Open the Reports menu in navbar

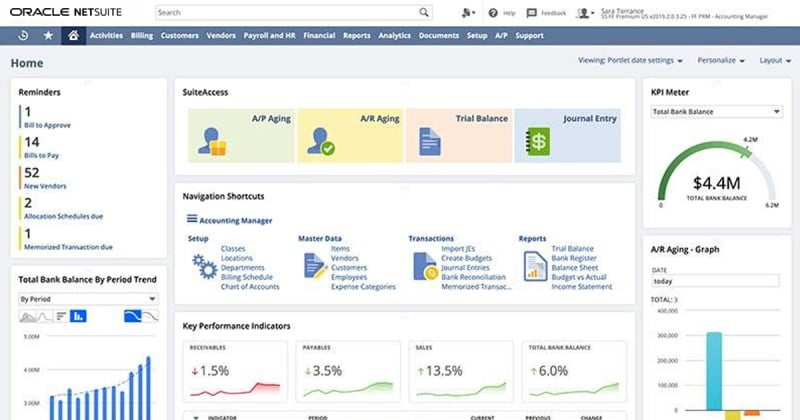click(357, 36)
